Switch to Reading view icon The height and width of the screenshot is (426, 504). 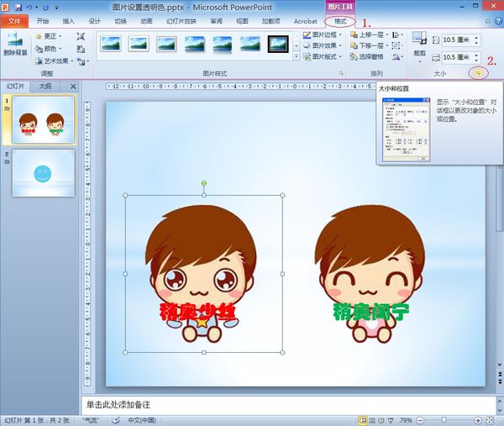tap(381, 420)
